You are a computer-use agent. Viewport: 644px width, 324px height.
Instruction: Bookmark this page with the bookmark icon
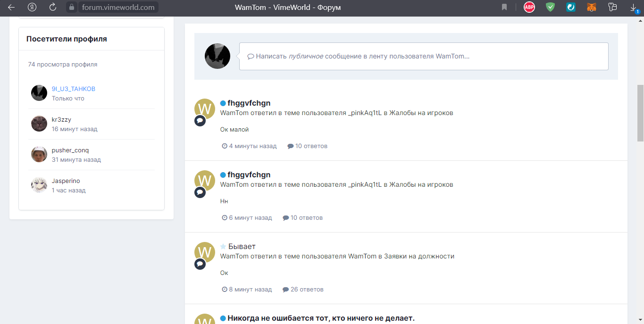coord(504,7)
